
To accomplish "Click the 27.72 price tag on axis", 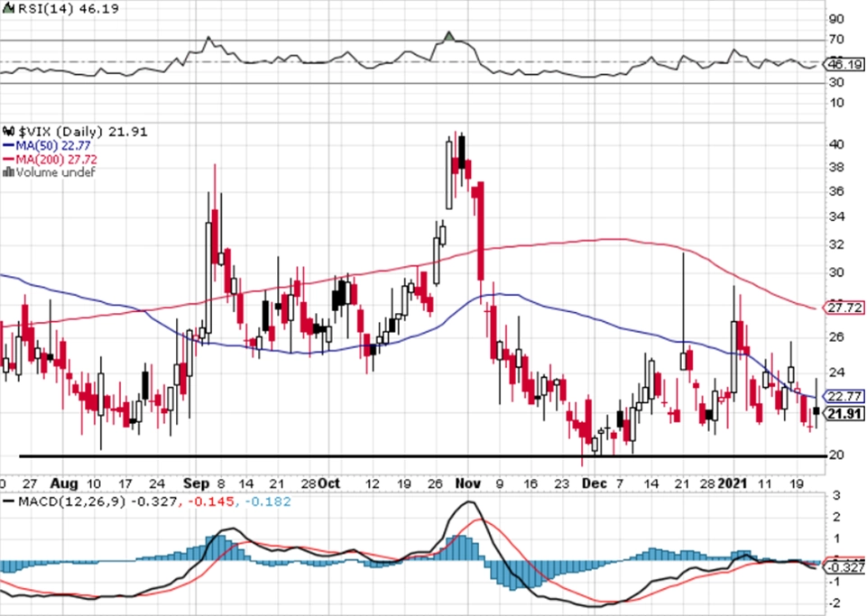I will [x=844, y=308].
